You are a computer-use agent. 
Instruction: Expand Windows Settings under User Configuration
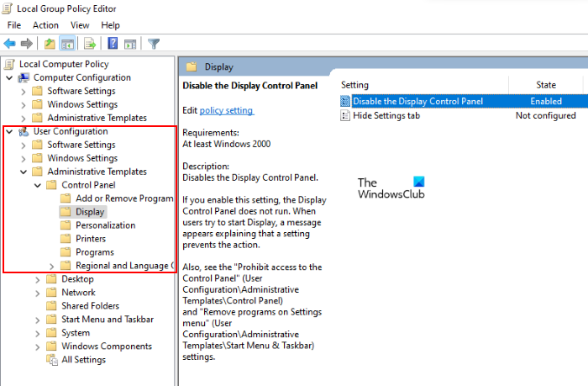point(24,159)
